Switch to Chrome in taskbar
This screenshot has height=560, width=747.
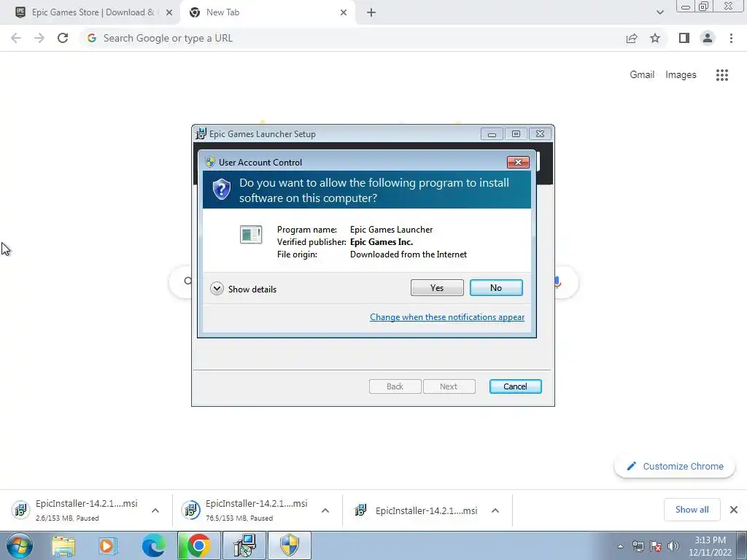point(198,545)
